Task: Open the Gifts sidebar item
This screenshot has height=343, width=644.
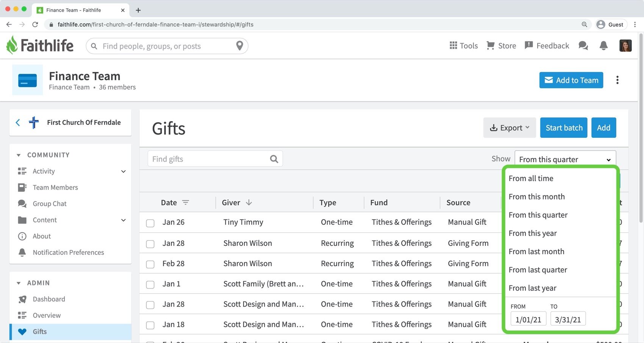Action: click(x=70, y=332)
